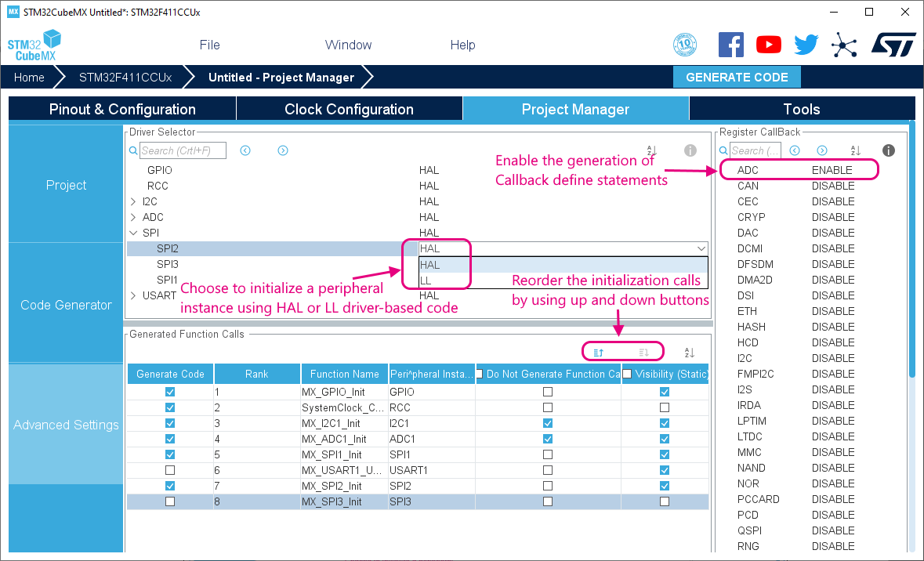This screenshot has height=561, width=924.
Task: Collapse the SPI driver tree node
Action: point(133,233)
